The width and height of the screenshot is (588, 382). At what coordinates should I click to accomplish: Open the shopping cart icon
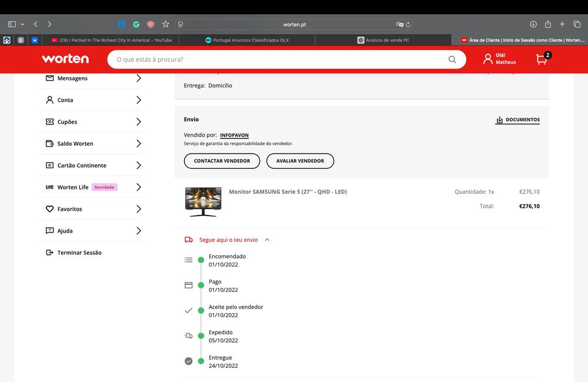543,58
